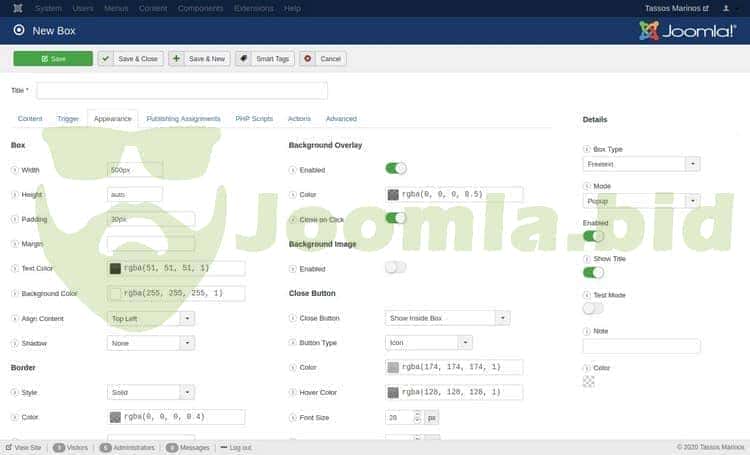This screenshot has width=750, height=455.
Task: Toggle the Show Title switch
Action: (593, 272)
